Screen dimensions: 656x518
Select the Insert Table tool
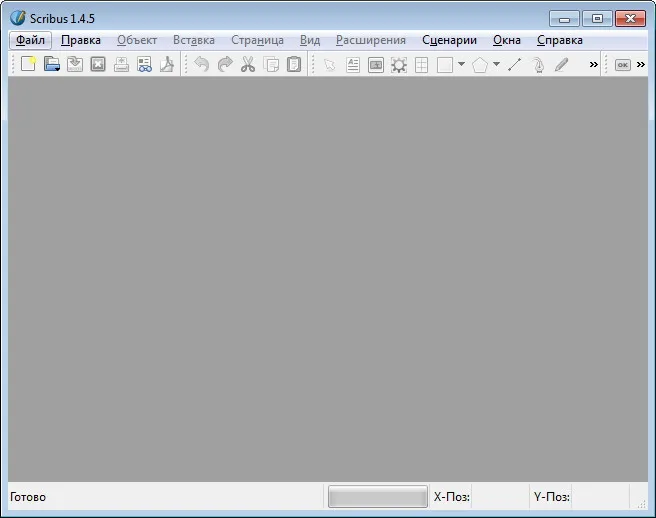point(421,65)
